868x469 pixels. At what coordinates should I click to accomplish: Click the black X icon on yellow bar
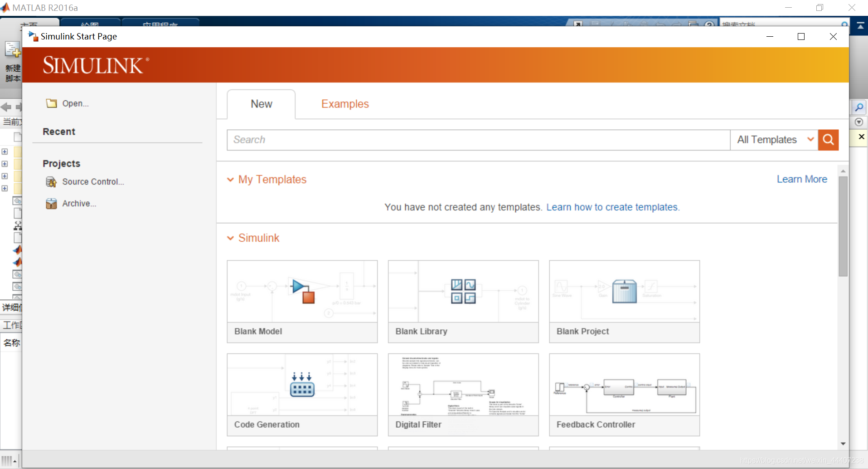861,137
